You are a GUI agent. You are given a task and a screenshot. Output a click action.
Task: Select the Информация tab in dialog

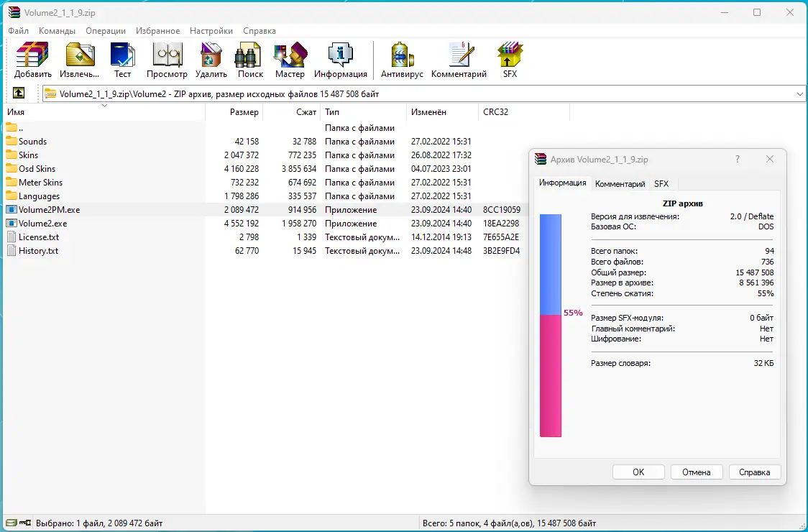pos(562,183)
